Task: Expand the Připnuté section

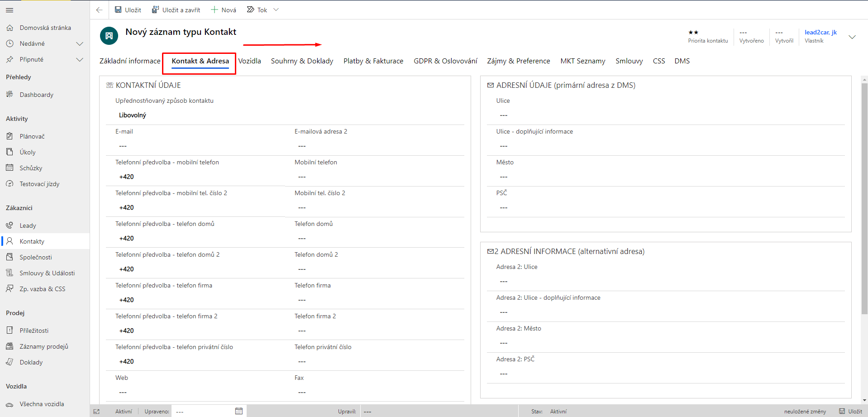Action: click(80, 60)
